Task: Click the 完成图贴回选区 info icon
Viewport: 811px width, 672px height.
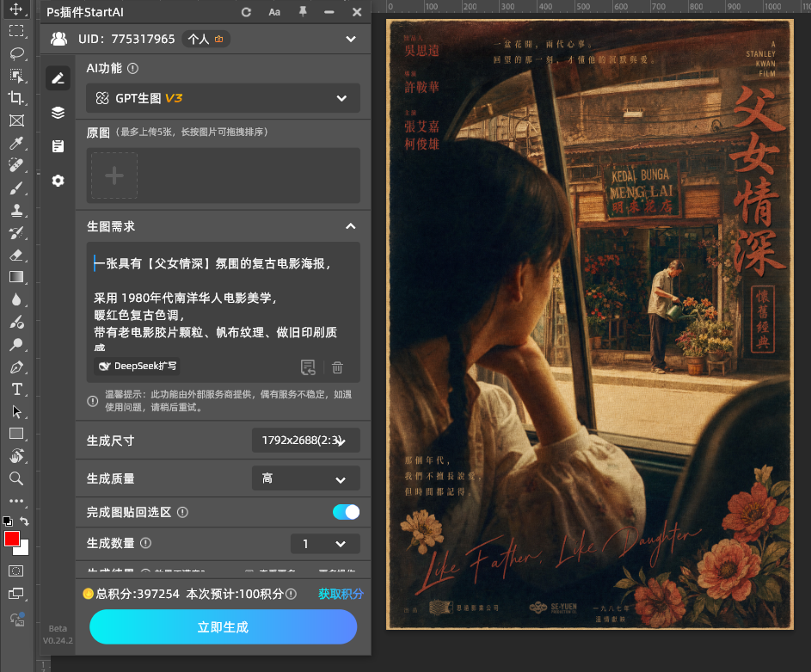Action: (182, 512)
